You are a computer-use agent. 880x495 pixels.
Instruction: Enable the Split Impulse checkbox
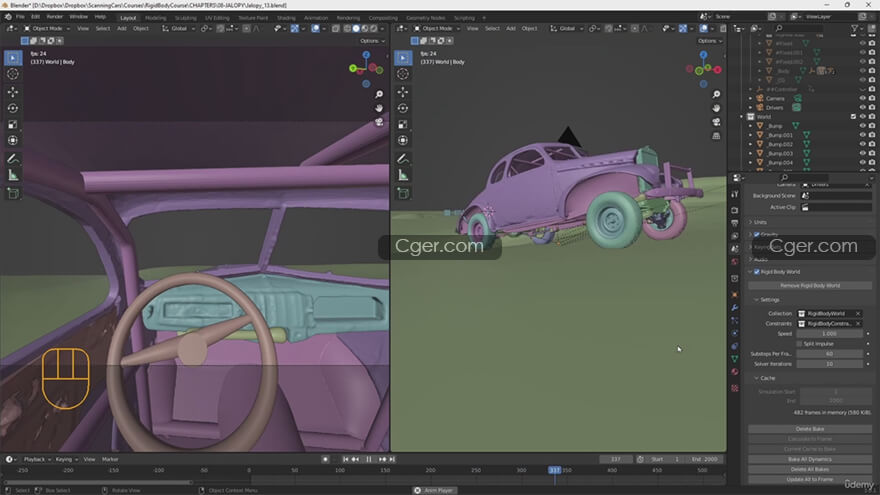(x=799, y=343)
